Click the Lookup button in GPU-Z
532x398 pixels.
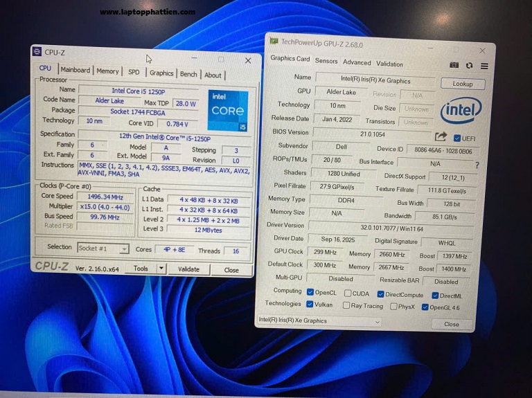tap(463, 84)
